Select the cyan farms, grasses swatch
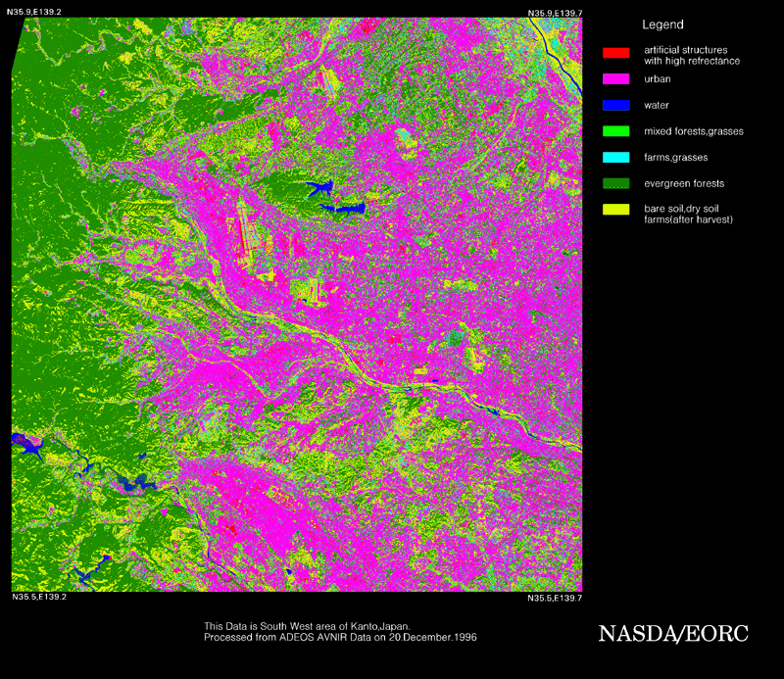This screenshot has height=679, width=784. [x=615, y=157]
